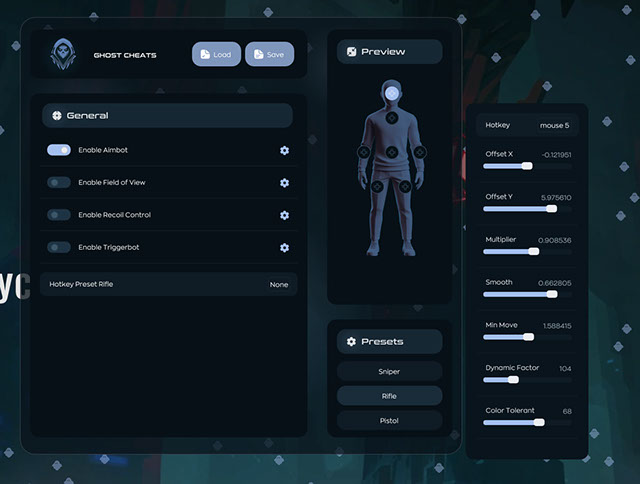Image resolution: width=640 pixels, height=484 pixels.
Task: Click the Recoil Control gear icon
Action: pyautogui.click(x=284, y=215)
